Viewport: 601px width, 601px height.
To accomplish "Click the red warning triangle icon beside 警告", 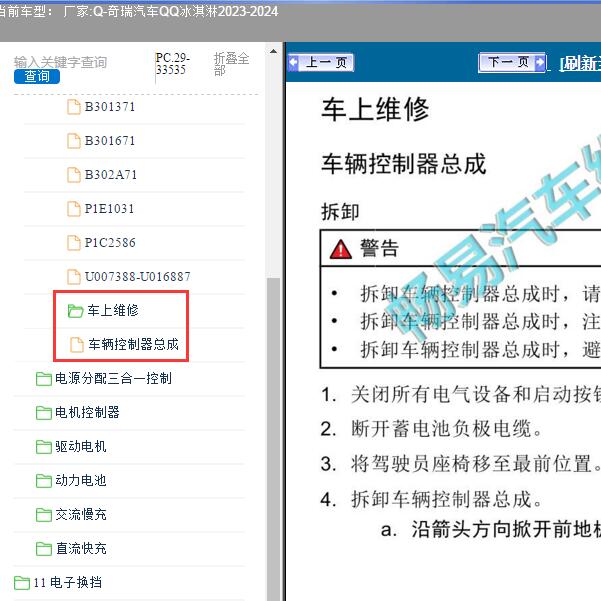I will [x=340, y=249].
